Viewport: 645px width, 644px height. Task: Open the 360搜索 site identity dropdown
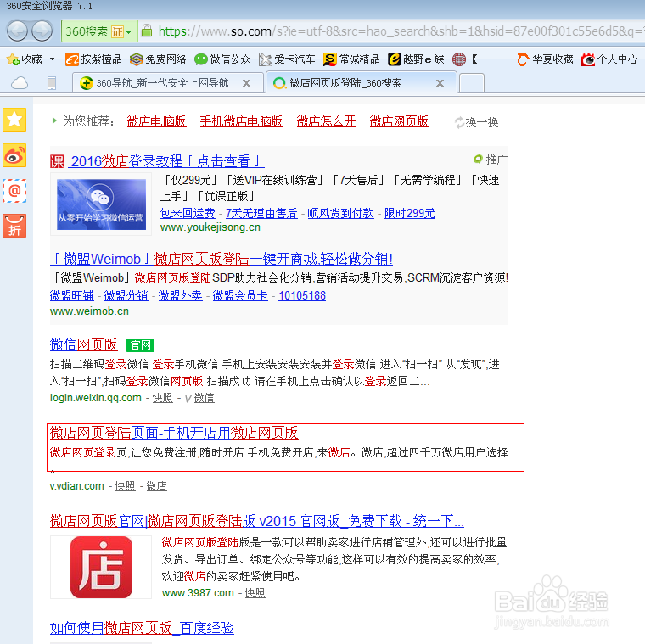coord(99,31)
